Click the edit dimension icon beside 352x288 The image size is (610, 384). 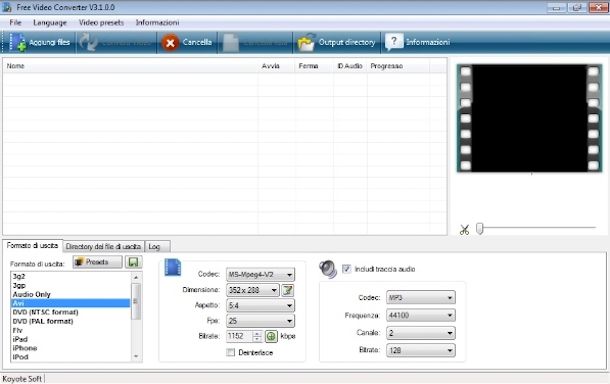coord(288,290)
